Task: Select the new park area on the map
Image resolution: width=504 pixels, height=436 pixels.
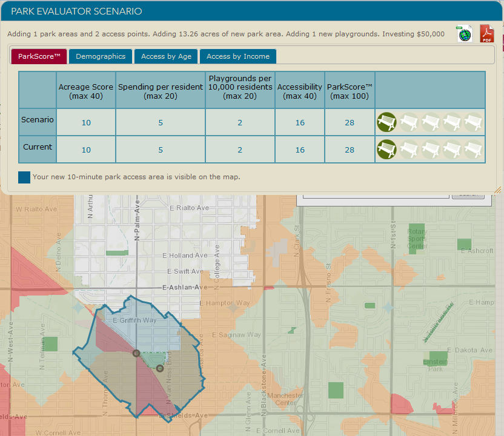Action: [x=154, y=359]
